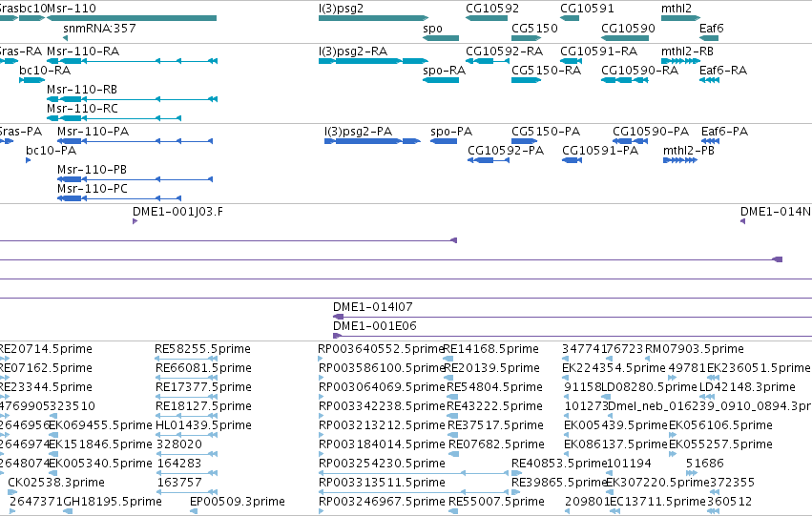Viewport: 812px width, 516px height.
Task: Select the RP003213212.5prime EST label
Action: (382, 425)
